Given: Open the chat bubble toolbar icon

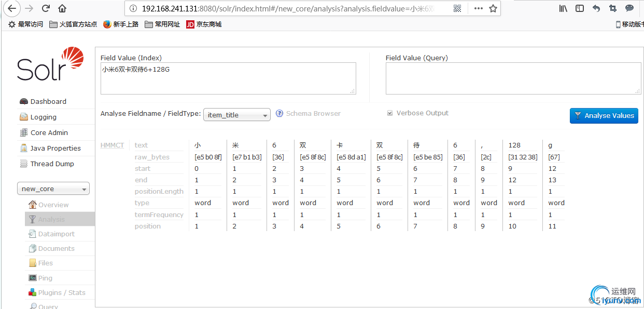Looking at the screenshot, I should 629,8.
